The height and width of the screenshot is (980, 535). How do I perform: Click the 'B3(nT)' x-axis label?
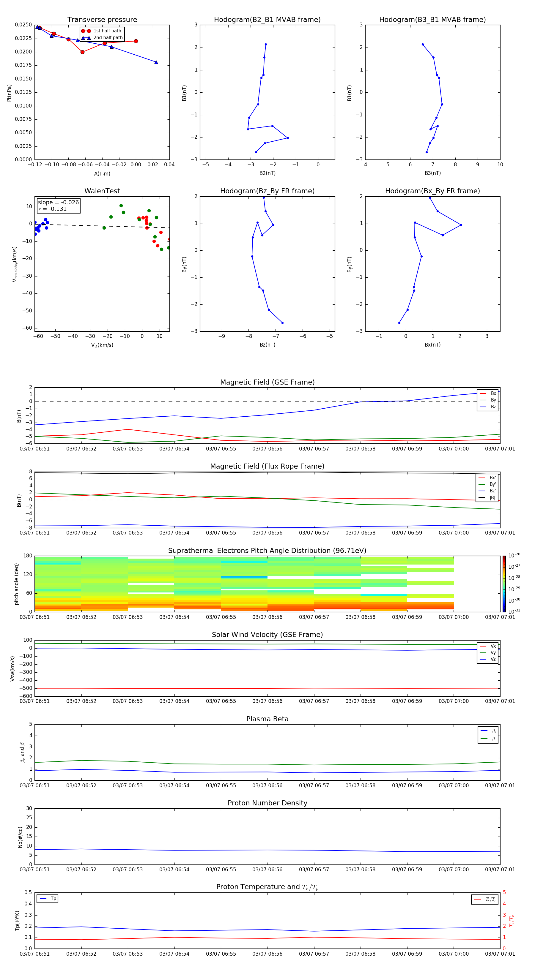(x=432, y=173)
